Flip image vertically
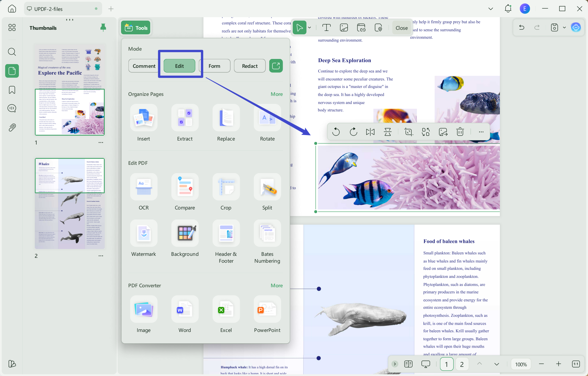 (388, 132)
